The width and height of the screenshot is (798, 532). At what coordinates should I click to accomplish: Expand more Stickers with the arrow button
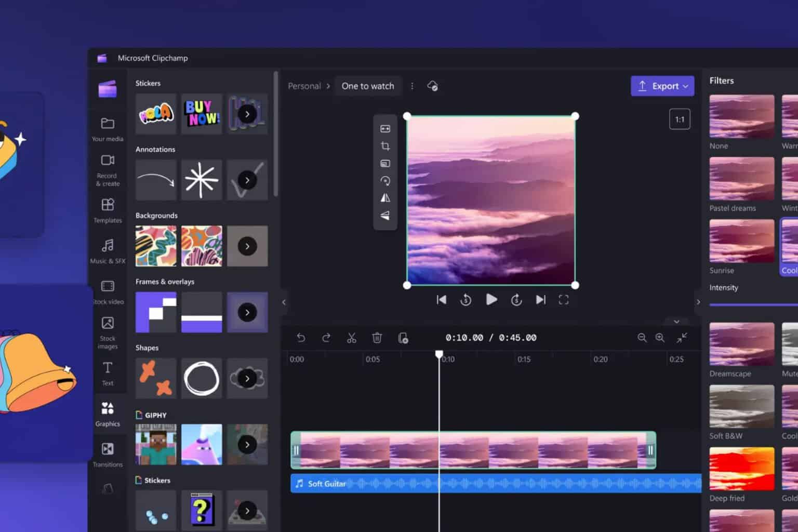click(x=247, y=114)
